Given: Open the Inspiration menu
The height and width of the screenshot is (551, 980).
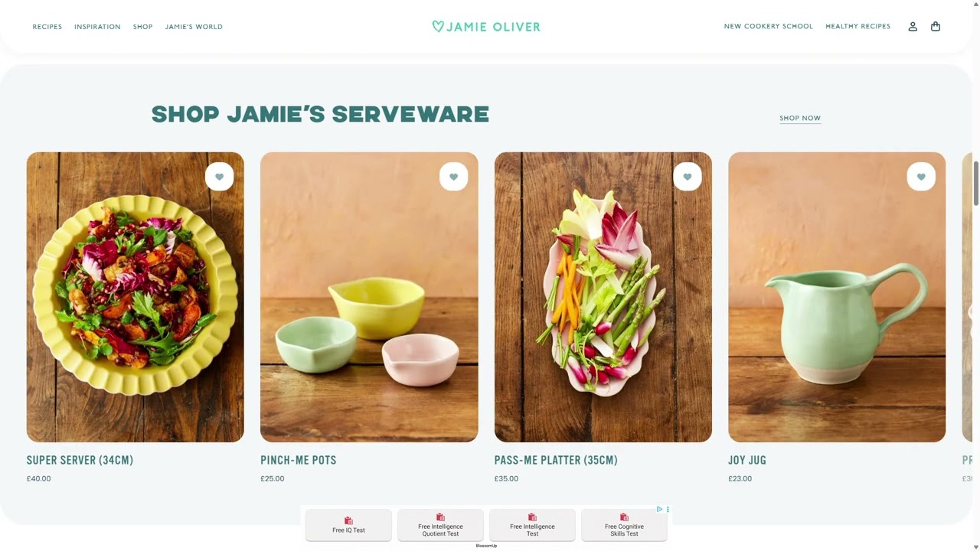Looking at the screenshot, I should 97,27.
